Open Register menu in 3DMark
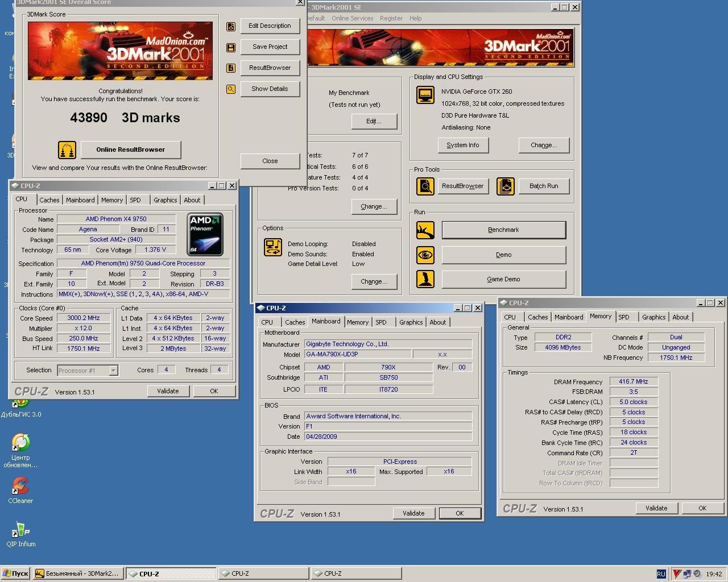 click(391, 18)
